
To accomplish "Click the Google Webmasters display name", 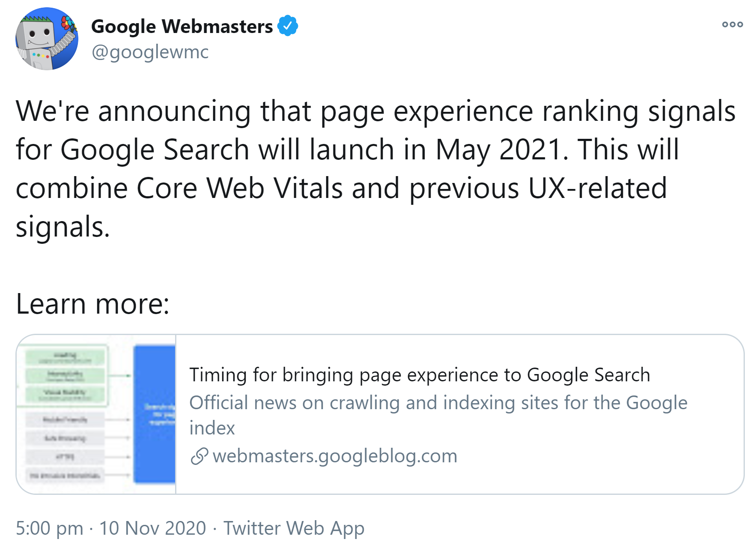I will [x=183, y=26].
